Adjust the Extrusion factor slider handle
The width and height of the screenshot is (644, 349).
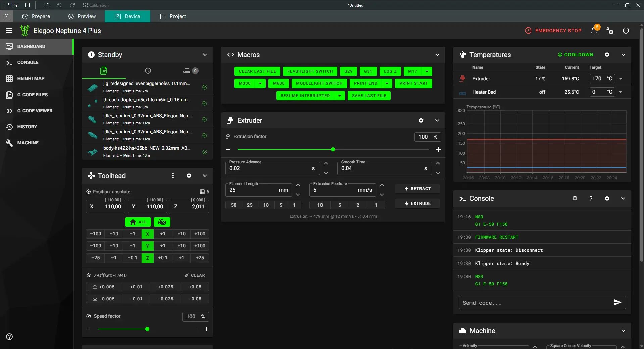(x=333, y=149)
